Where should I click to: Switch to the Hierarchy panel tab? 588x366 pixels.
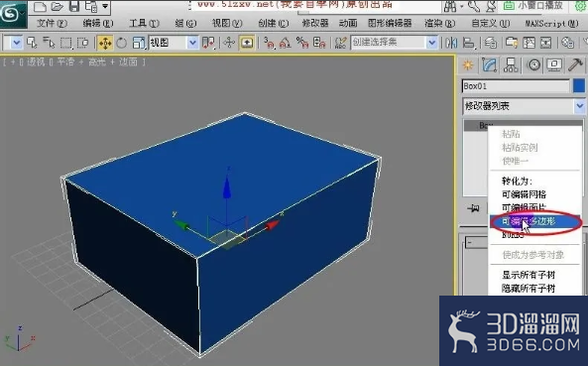tap(511, 65)
